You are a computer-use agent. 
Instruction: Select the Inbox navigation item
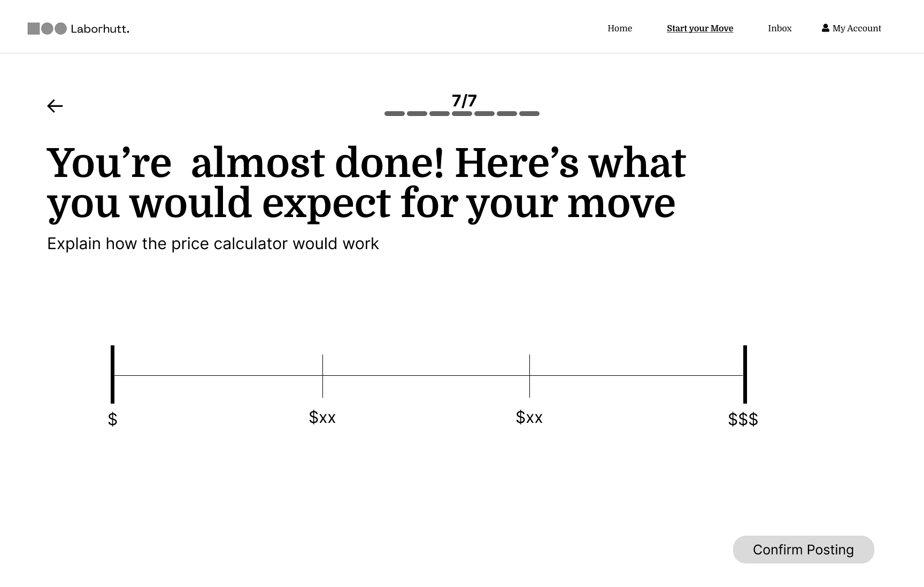coord(780,28)
